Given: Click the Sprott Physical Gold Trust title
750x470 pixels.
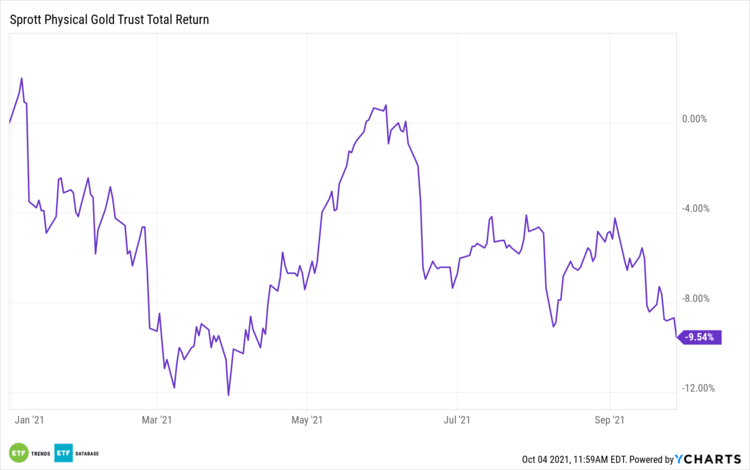Looking at the screenshot, I should click(x=116, y=19).
